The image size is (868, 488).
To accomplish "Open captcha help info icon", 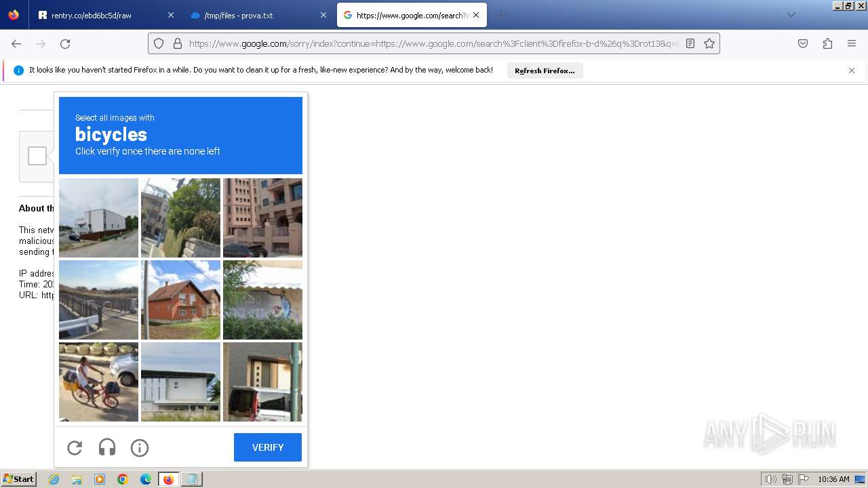I will click(140, 447).
